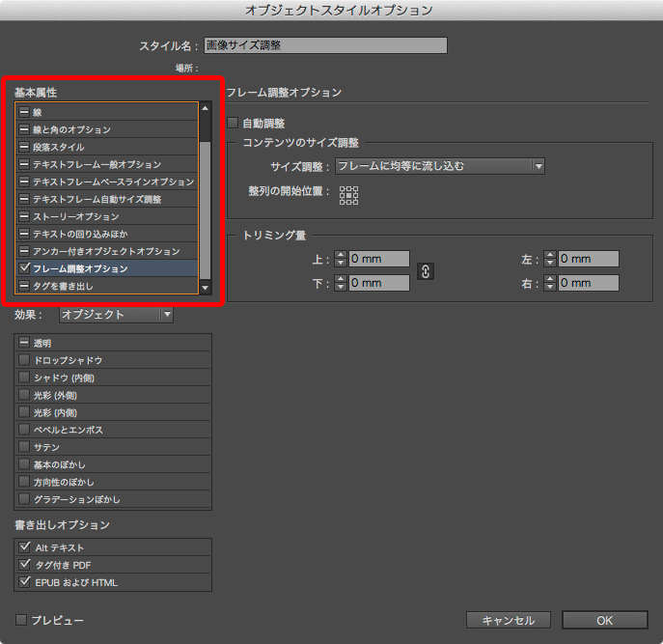Click the chain link icon between trimming fields
Image resolution: width=663 pixels, height=644 pixels.
[x=425, y=271]
